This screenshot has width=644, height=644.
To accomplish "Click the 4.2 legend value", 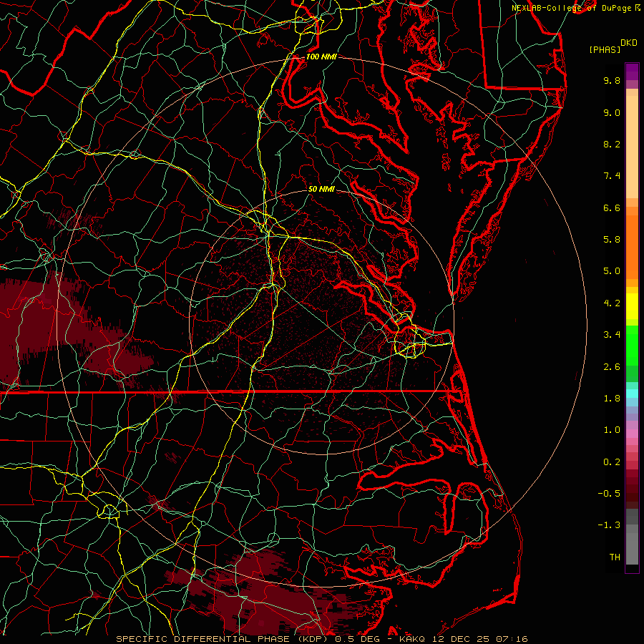I will [612, 303].
